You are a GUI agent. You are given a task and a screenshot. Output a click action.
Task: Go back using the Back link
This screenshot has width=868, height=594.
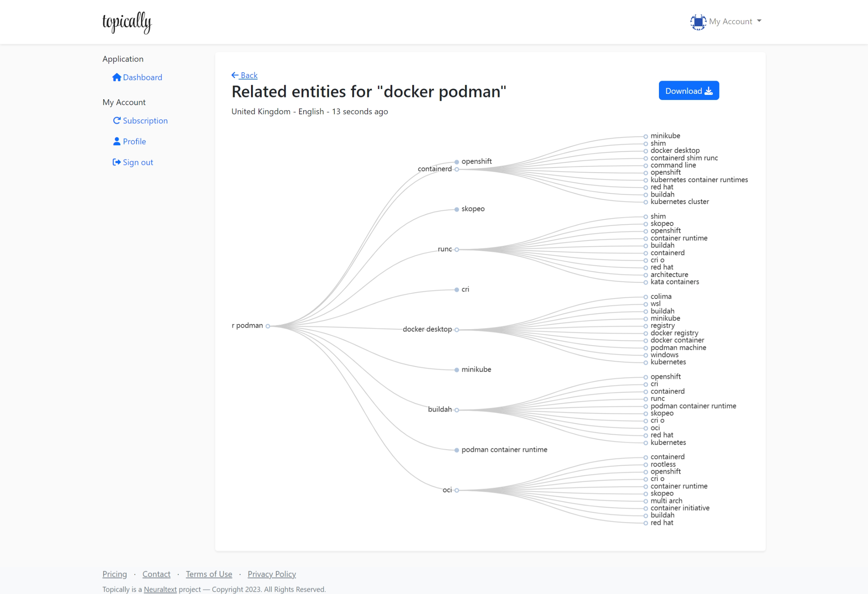pos(245,75)
